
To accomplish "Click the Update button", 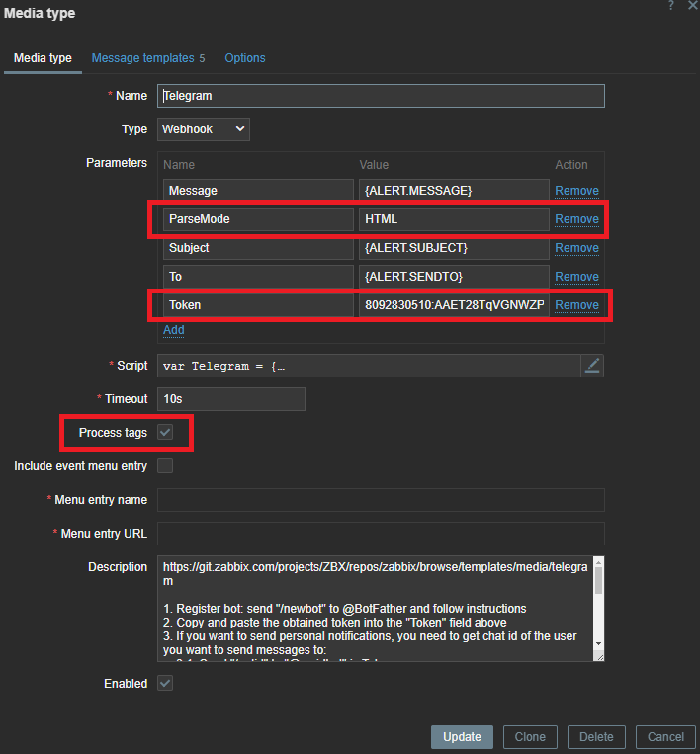I will pos(462,737).
